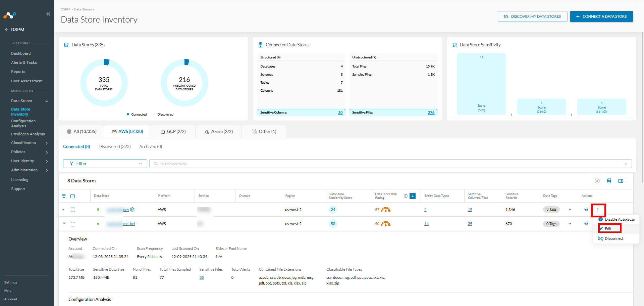Click the CSV export icon
The image size is (644, 306).
[609, 181]
